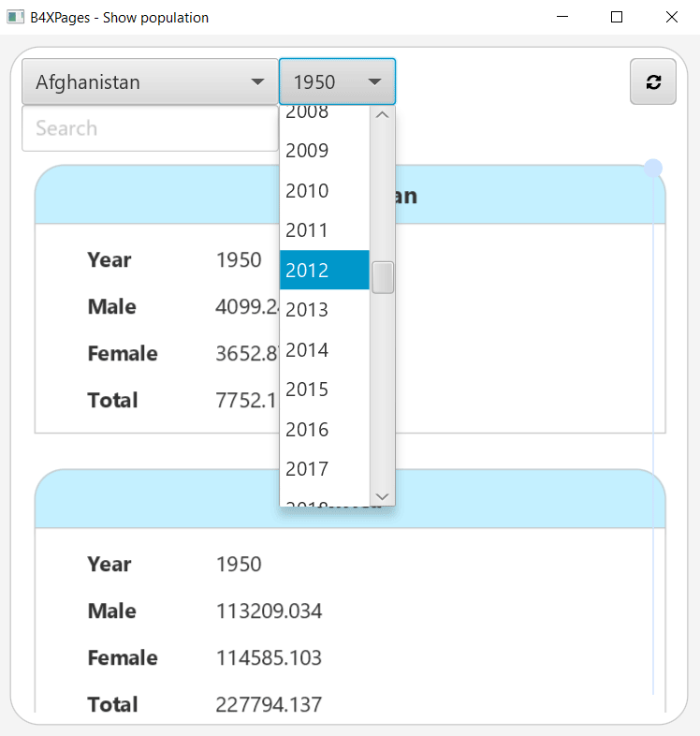Click the results panel scroll handle
Screen dimensions: 700x736
[x=653, y=169]
